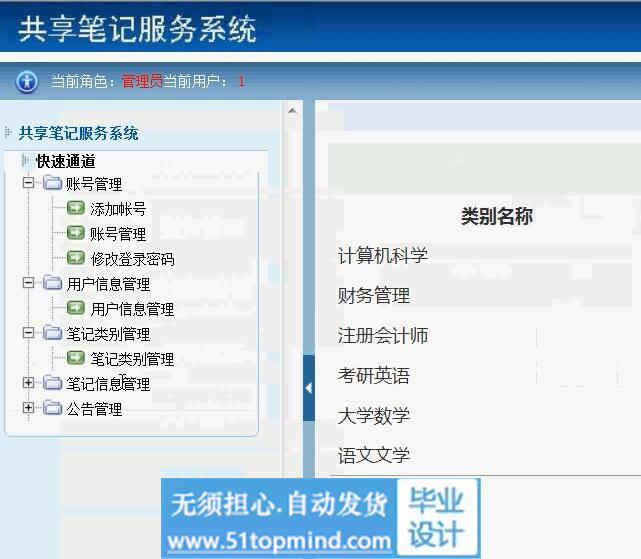
Task: Open the child 用户信息管理 page link
Action: [x=132, y=309]
